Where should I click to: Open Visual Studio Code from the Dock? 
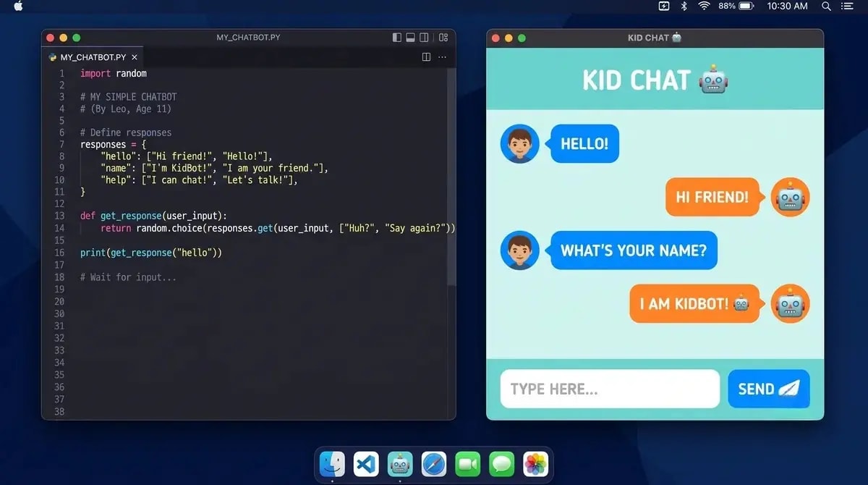pos(366,463)
